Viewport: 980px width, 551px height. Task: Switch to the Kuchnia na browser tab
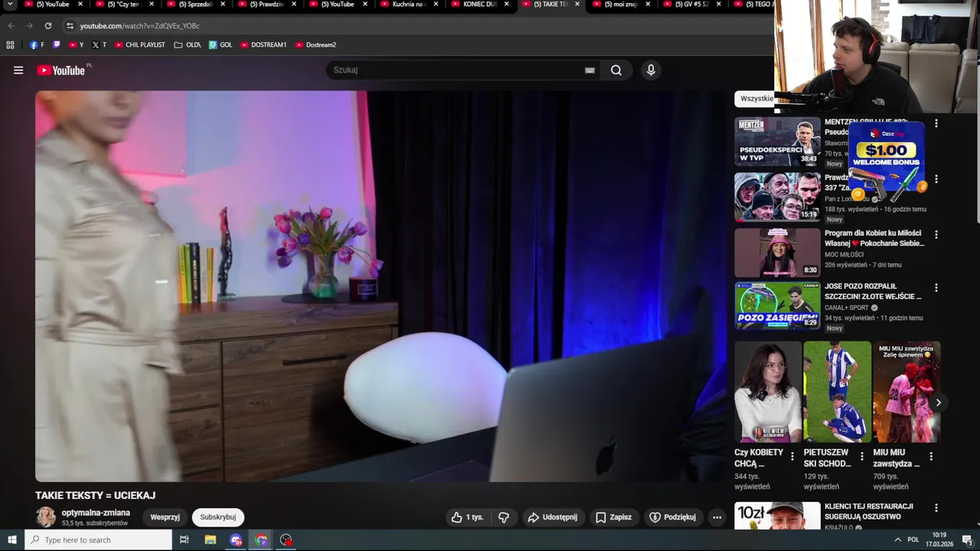408,5
